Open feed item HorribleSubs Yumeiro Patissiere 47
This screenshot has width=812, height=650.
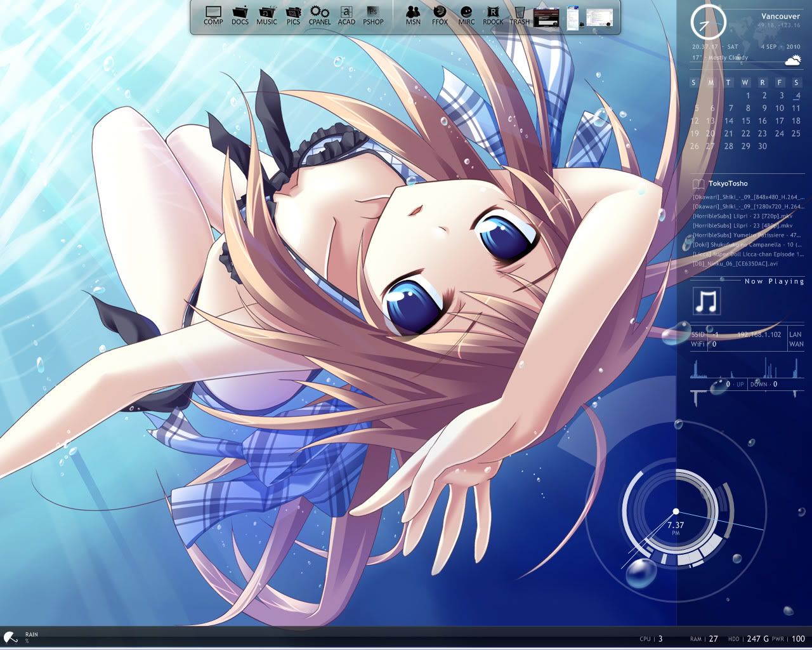point(747,235)
